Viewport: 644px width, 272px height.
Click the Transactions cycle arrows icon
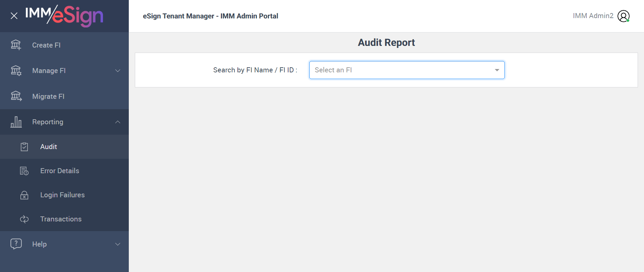point(24,219)
